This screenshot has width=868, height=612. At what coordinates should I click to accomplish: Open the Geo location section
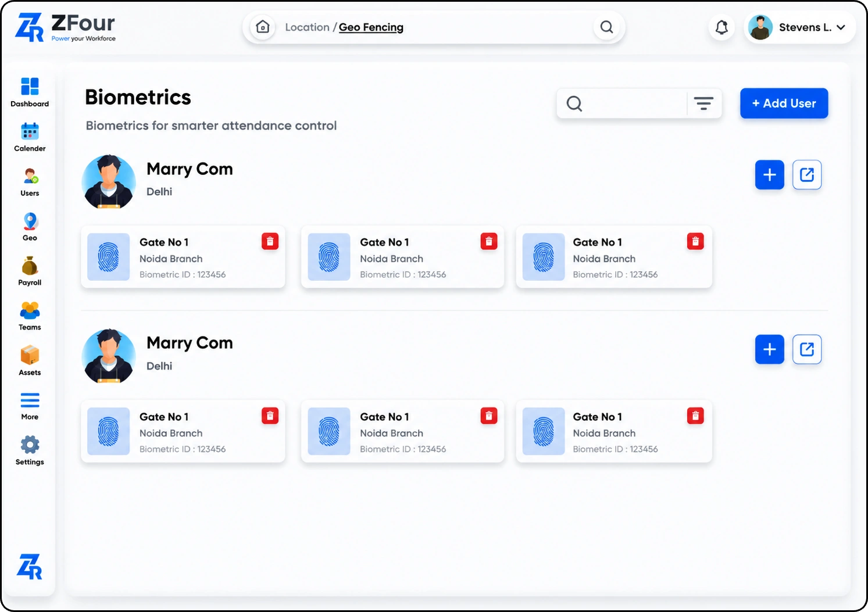tap(30, 227)
